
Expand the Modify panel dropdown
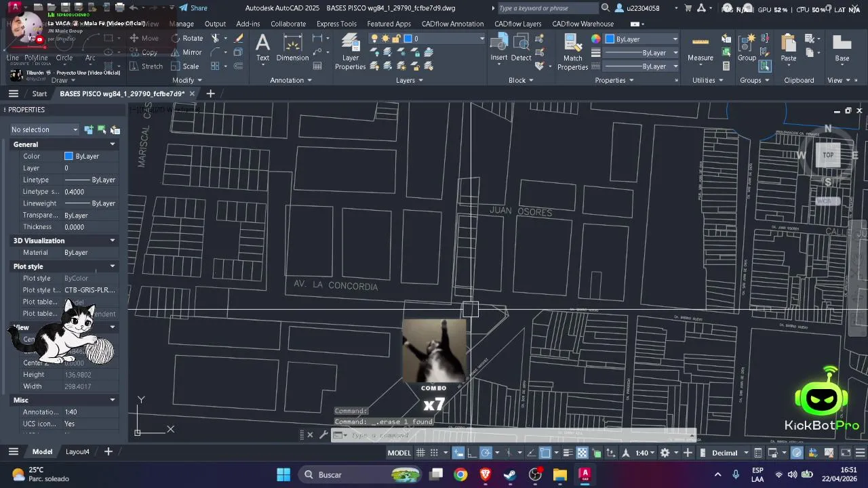[x=187, y=80]
